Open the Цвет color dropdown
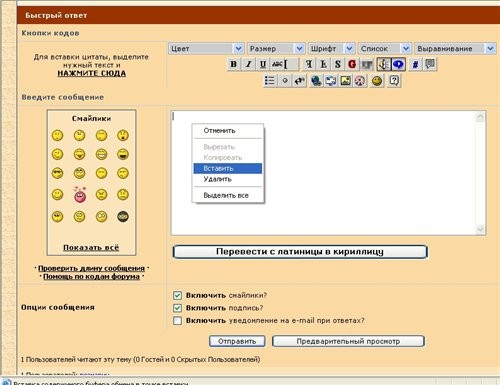Screen dimensions: 500x385 (206, 49)
